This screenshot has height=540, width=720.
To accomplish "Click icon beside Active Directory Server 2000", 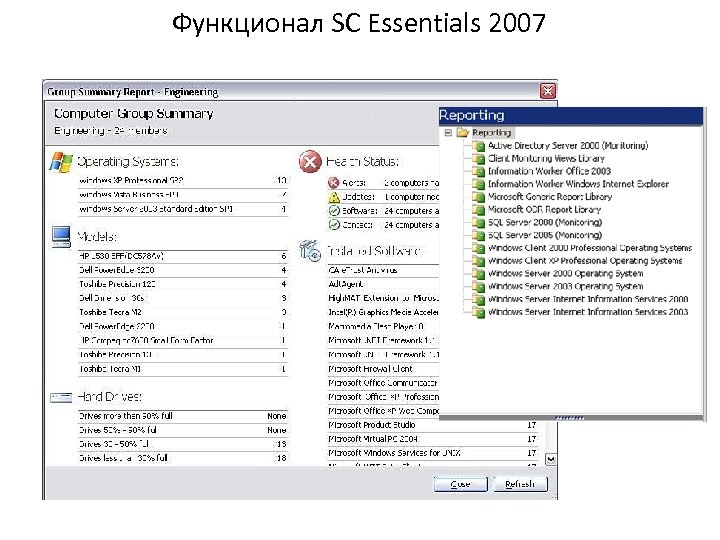I will (x=479, y=146).
